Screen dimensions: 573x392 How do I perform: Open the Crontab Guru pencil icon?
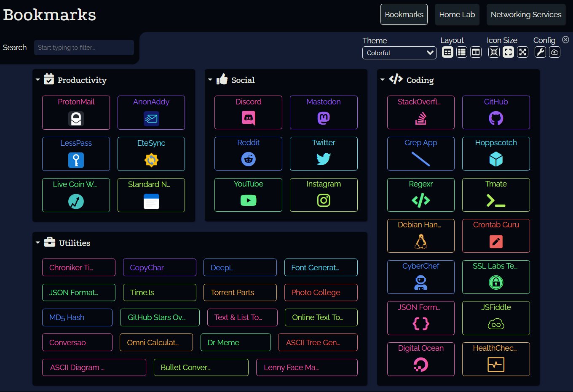pyautogui.click(x=496, y=241)
